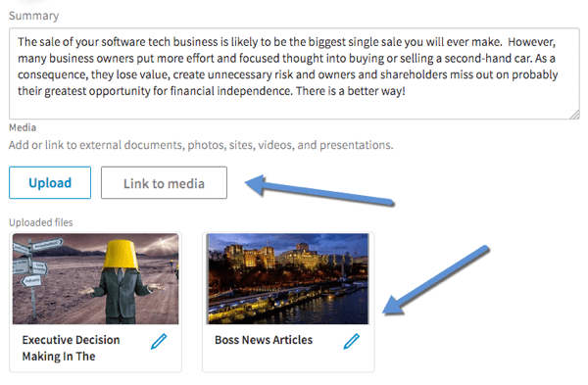The image size is (588, 385).
Task: Focus the Summary text area
Action: (294, 73)
